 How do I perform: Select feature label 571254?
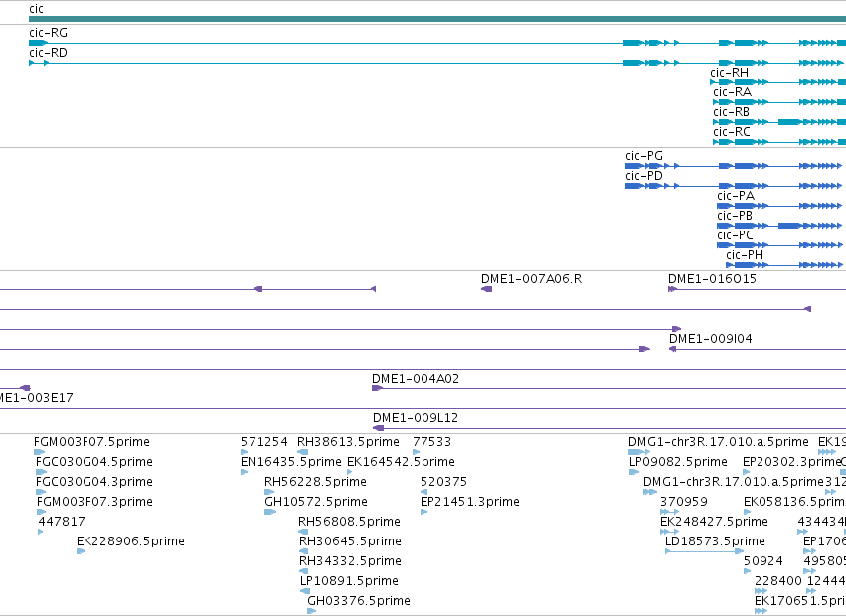pos(264,442)
